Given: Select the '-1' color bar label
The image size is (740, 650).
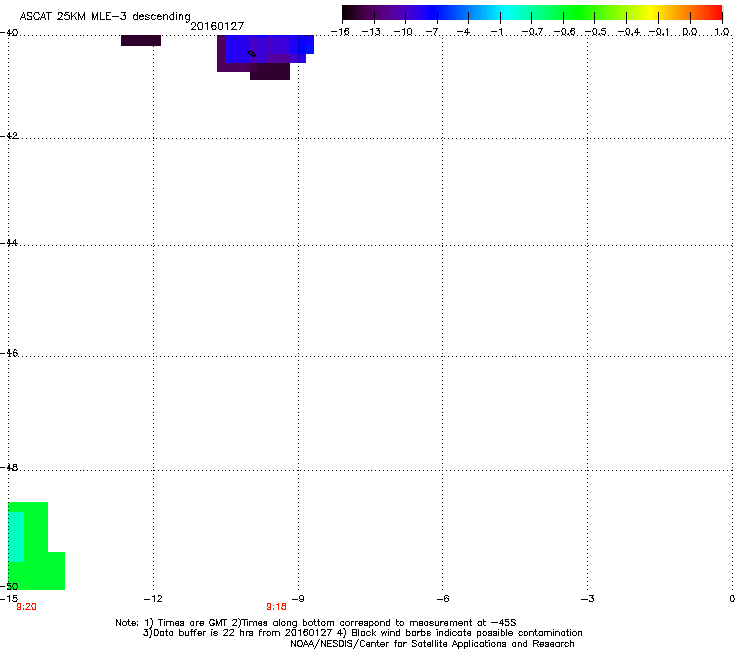Looking at the screenshot, I should point(496,32).
